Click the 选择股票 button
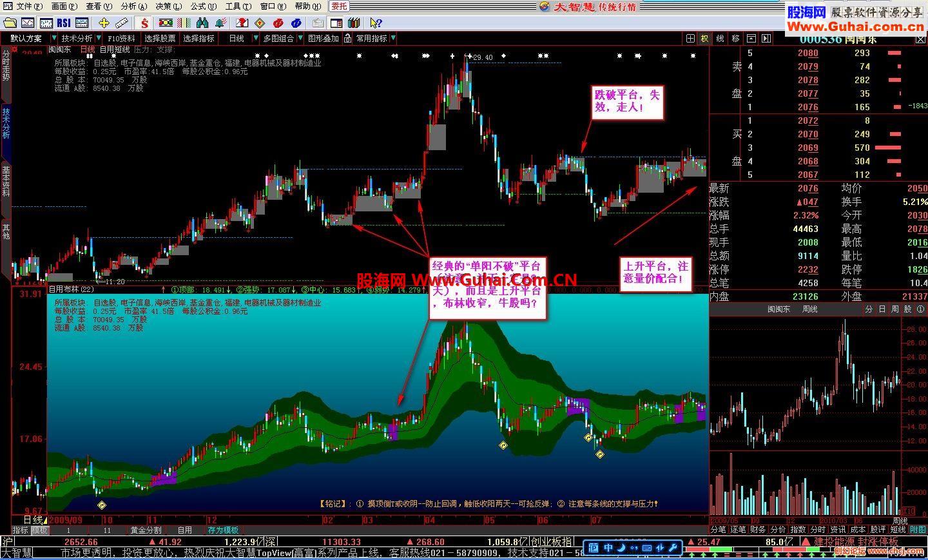 pos(160,39)
